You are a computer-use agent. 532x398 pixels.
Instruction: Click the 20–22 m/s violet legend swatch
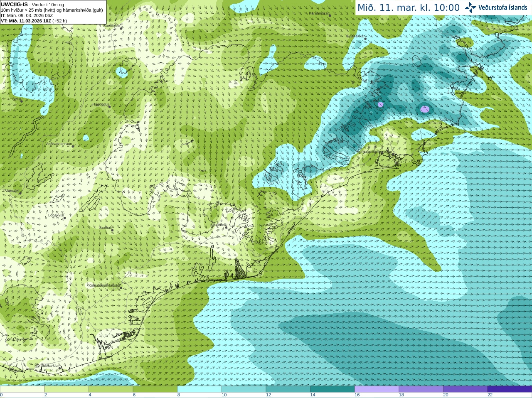point(465,389)
